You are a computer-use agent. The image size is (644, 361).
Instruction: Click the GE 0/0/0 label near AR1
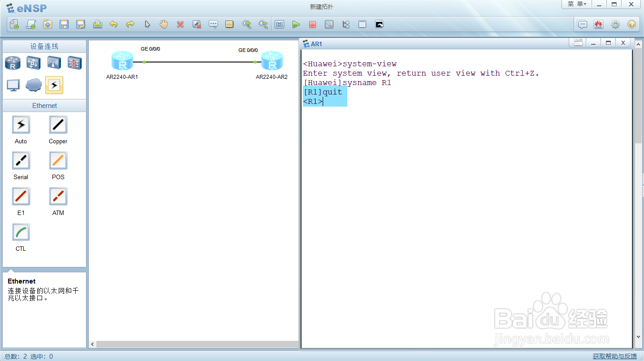coord(150,49)
